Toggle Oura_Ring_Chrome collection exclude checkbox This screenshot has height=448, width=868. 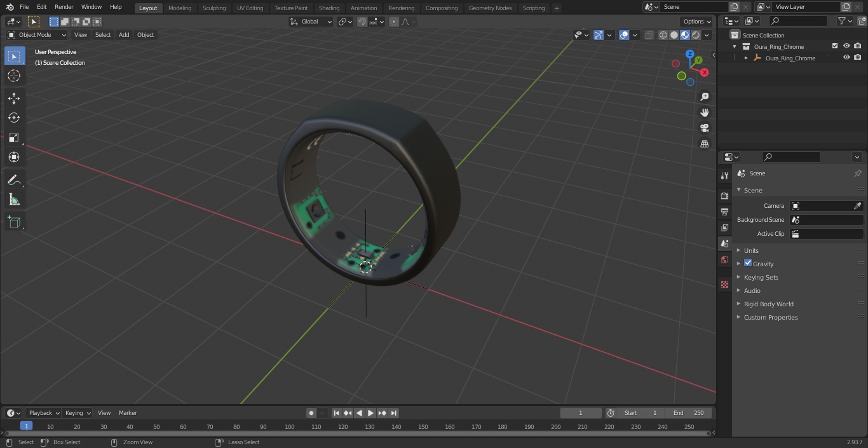pyautogui.click(x=835, y=46)
